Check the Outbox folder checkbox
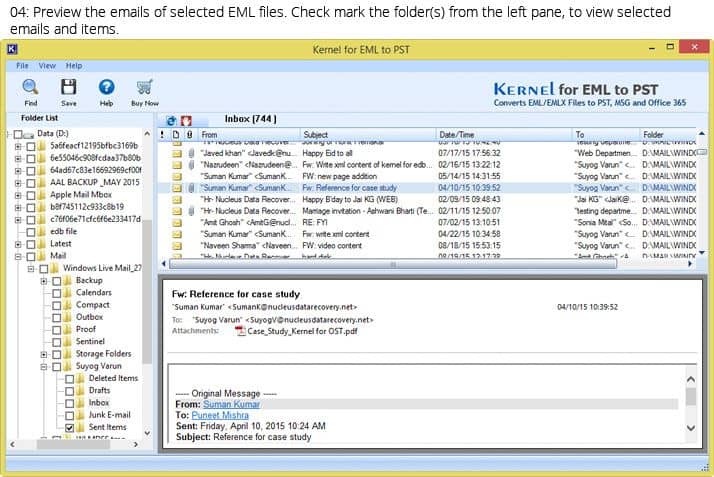Screen dimensions: 714x477 coord(56,318)
